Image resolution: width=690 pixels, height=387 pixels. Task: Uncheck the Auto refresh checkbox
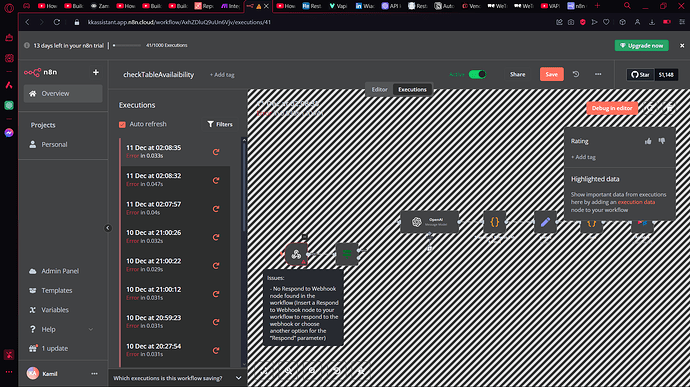122,125
